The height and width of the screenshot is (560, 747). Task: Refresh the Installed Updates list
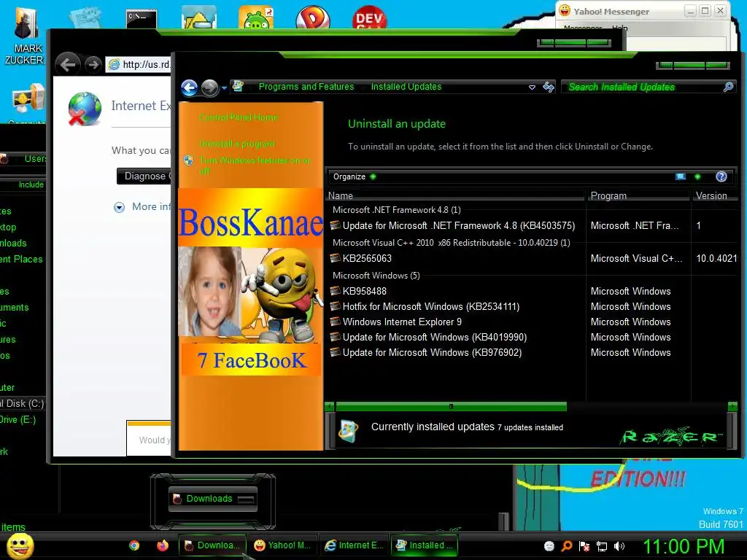coord(549,87)
